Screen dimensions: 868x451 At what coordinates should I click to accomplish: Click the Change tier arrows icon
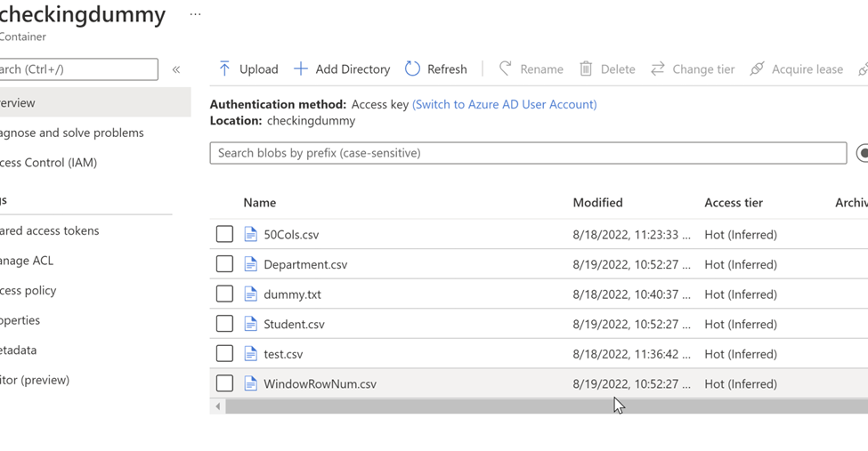click(658, 68)
